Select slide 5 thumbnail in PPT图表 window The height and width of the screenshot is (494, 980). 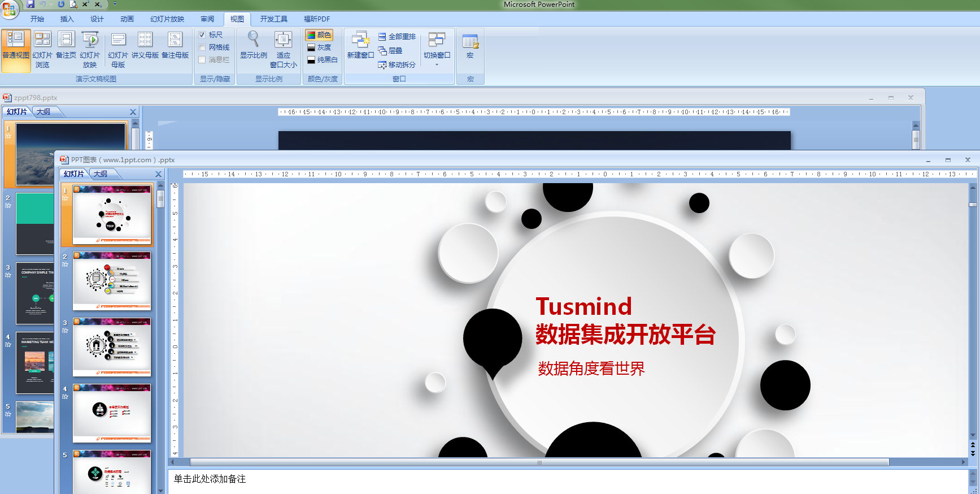pyautogui.click(x=112, y=472)
